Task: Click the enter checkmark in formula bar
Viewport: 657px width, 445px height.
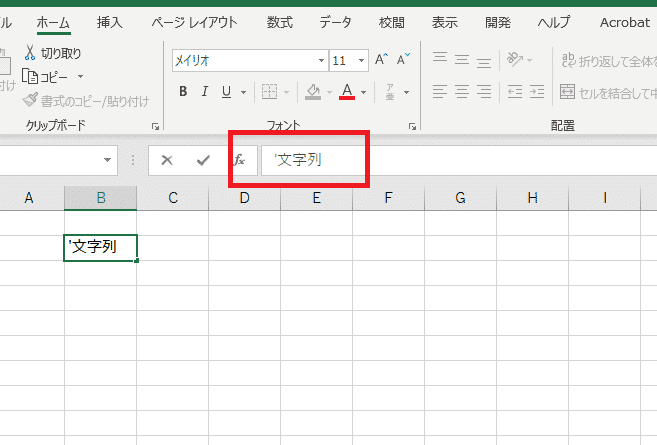Action: tap(203, 160)
